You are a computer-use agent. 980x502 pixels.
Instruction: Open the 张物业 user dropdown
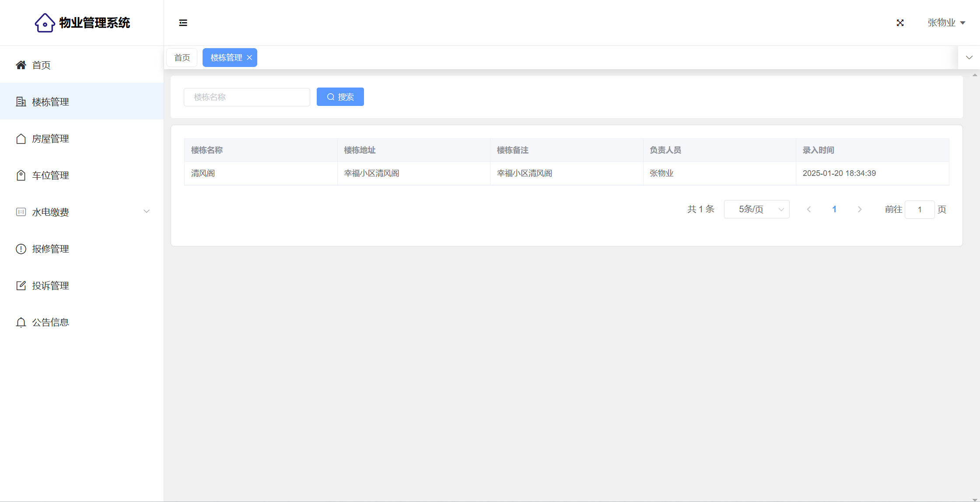point(946,23)
